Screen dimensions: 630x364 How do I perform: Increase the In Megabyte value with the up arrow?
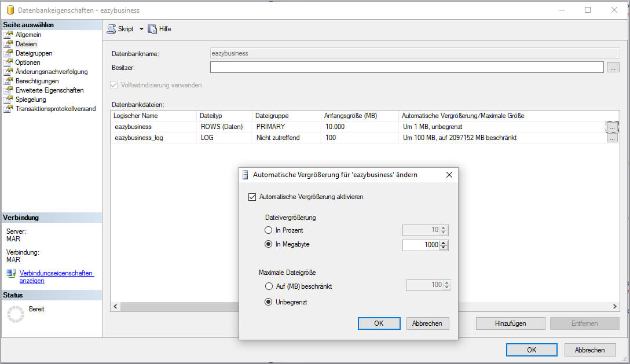click(x=444, y=242)
